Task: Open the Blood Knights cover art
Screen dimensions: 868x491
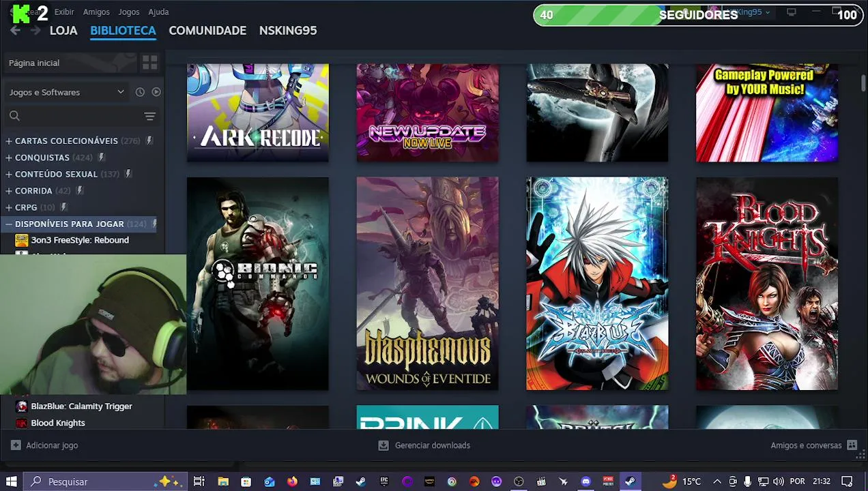Action: coord(767,284)
